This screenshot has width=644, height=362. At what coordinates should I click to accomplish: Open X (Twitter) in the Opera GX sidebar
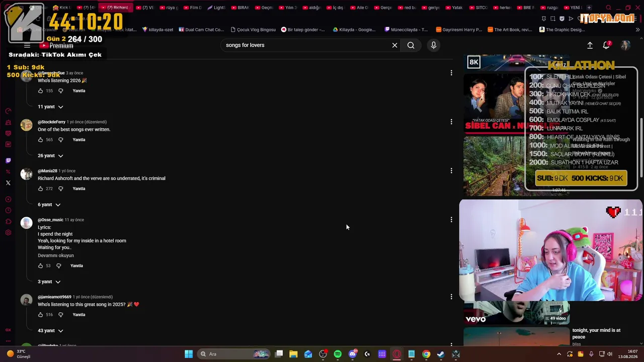coord(8,183)
